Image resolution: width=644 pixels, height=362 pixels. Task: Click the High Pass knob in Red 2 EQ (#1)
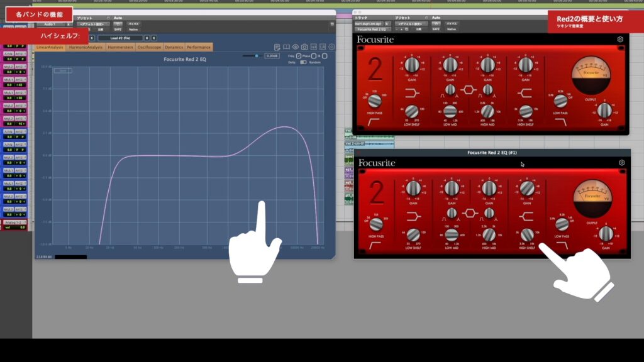coord(376,224)
